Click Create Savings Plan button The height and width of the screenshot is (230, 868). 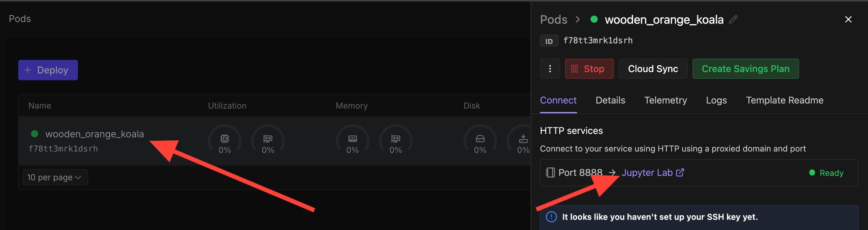click(x=745, y=69)
